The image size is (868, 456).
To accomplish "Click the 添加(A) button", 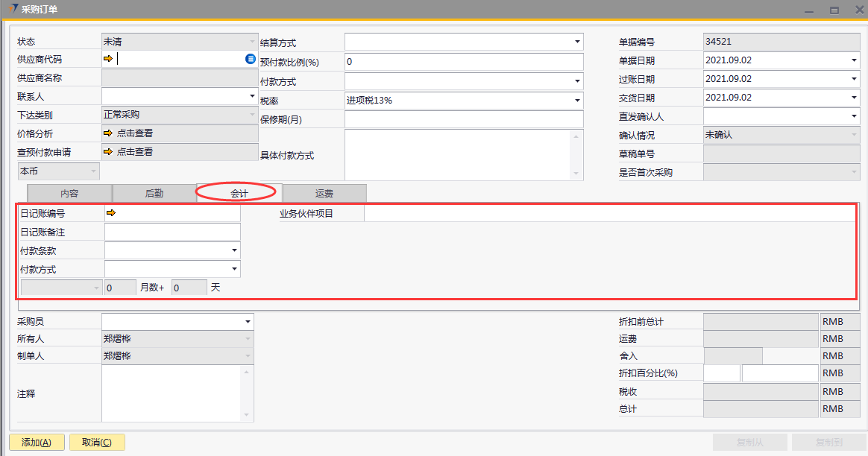I will tap(37, 443).
